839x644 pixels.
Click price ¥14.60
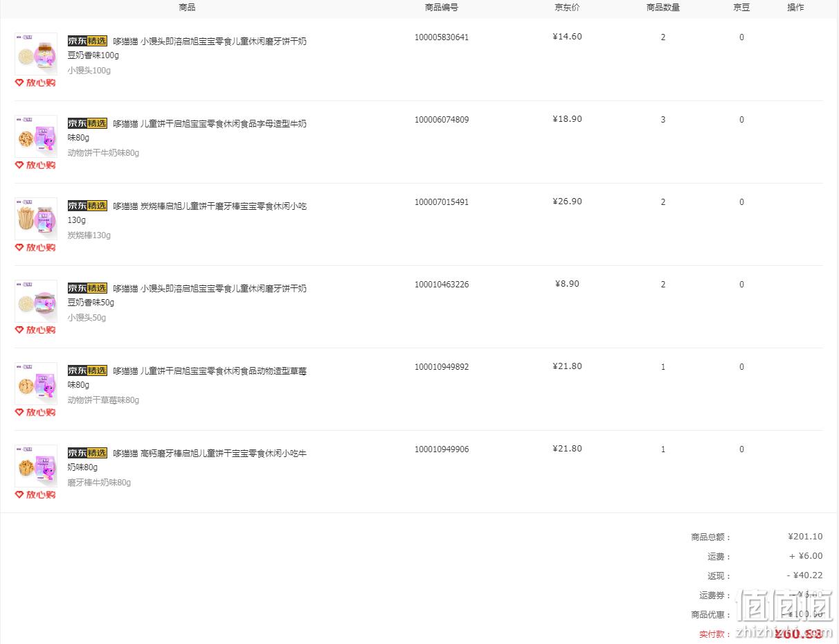tap(567, 37)
